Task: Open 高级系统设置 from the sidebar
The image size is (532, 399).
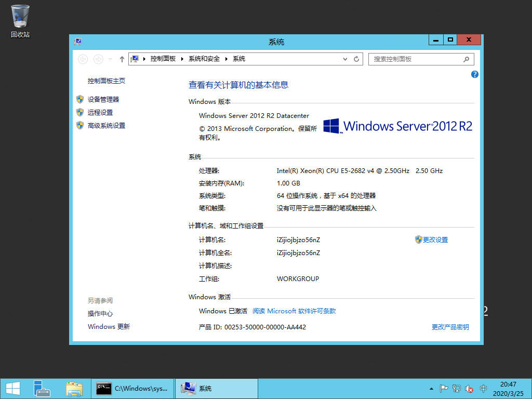Action: [x=107, y=126]
